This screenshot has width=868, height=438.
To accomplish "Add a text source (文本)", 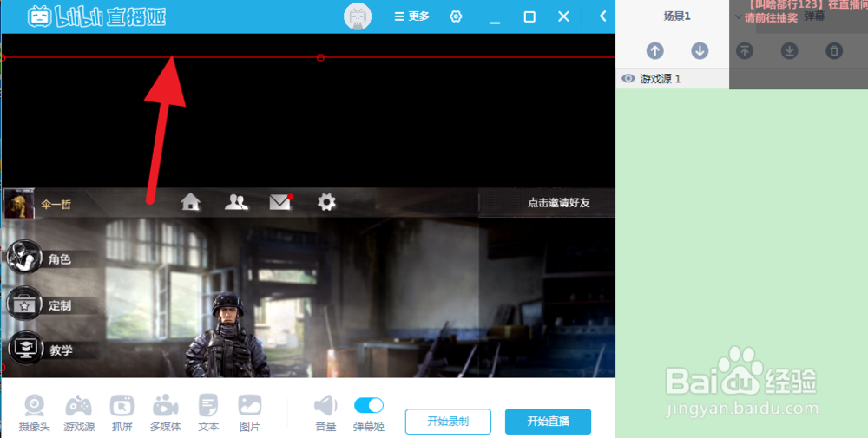I will pyautogui.click(x=208, y=413).
